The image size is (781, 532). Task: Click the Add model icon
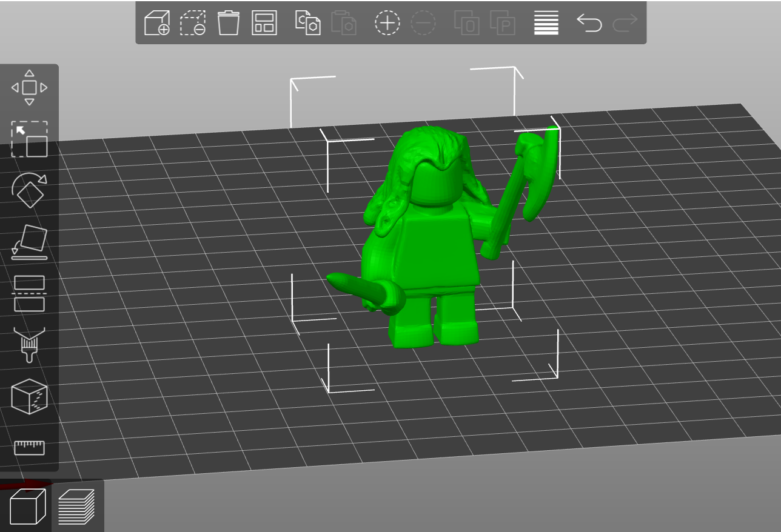[x=156, y=23]
